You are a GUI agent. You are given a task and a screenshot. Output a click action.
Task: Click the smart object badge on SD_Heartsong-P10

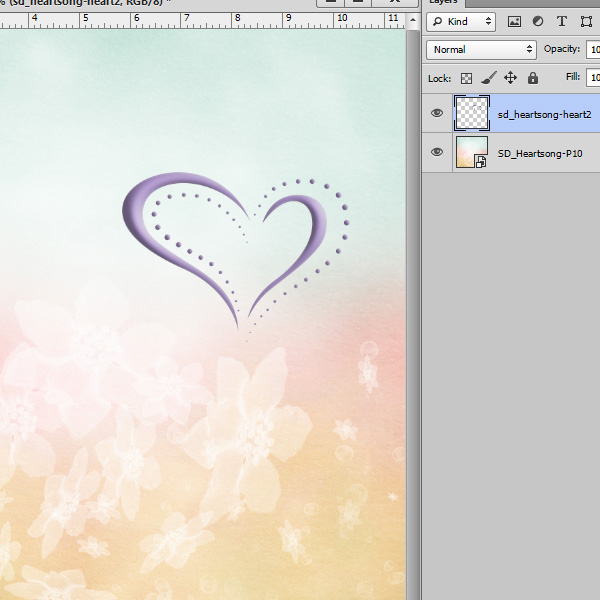[481, 162]
